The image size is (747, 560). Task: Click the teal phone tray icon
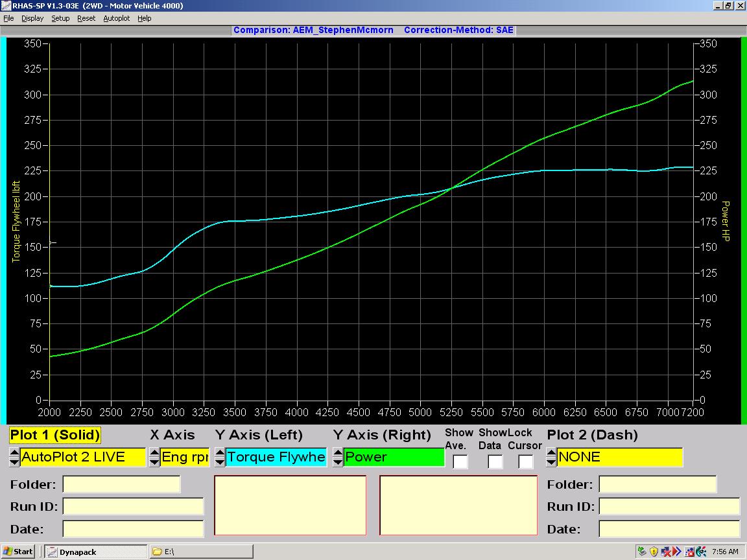pyautogui.click(x=701, y=552)
